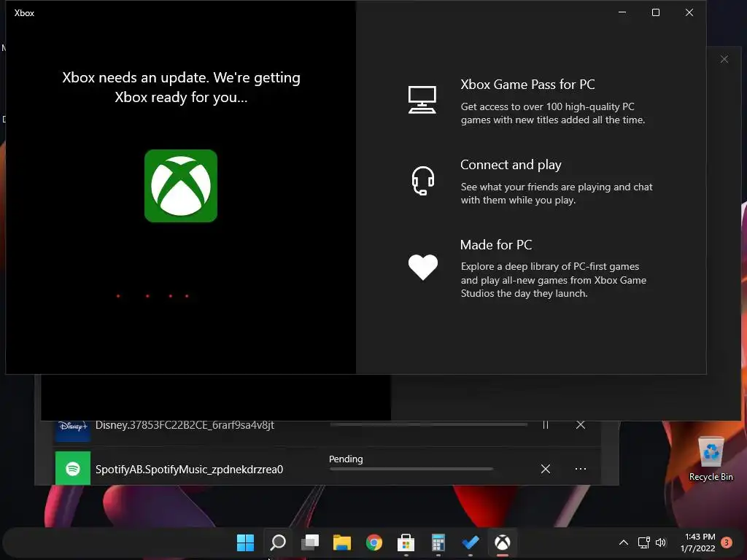This screenshot has width=747, height=560.
Task: Click the Made for PC heading
Action: (496, 245)
